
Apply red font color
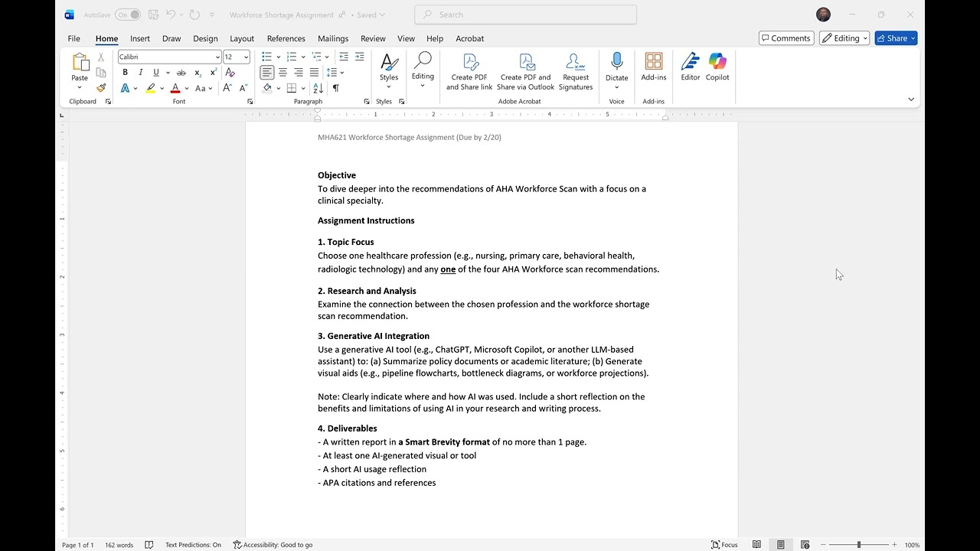(x=175, y=88)
